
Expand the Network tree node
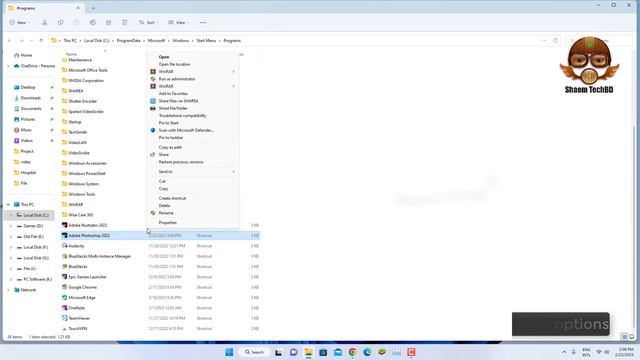tap(8, 290)
